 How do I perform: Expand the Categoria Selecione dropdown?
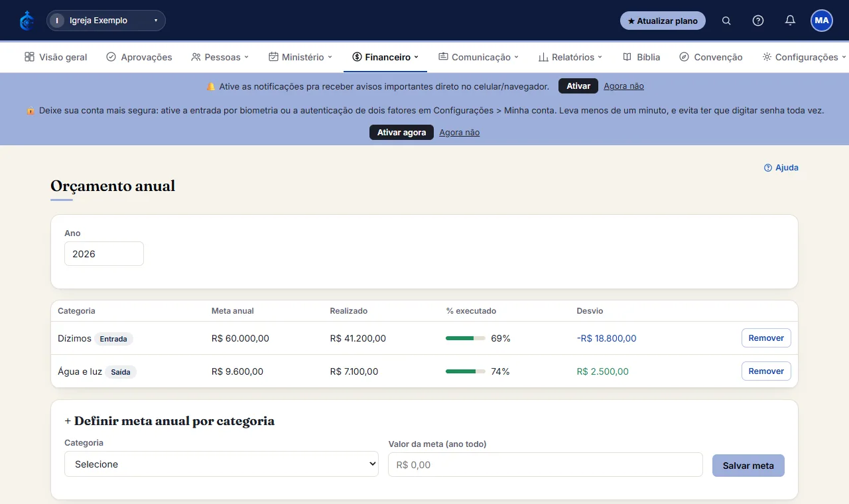[222, 464]
